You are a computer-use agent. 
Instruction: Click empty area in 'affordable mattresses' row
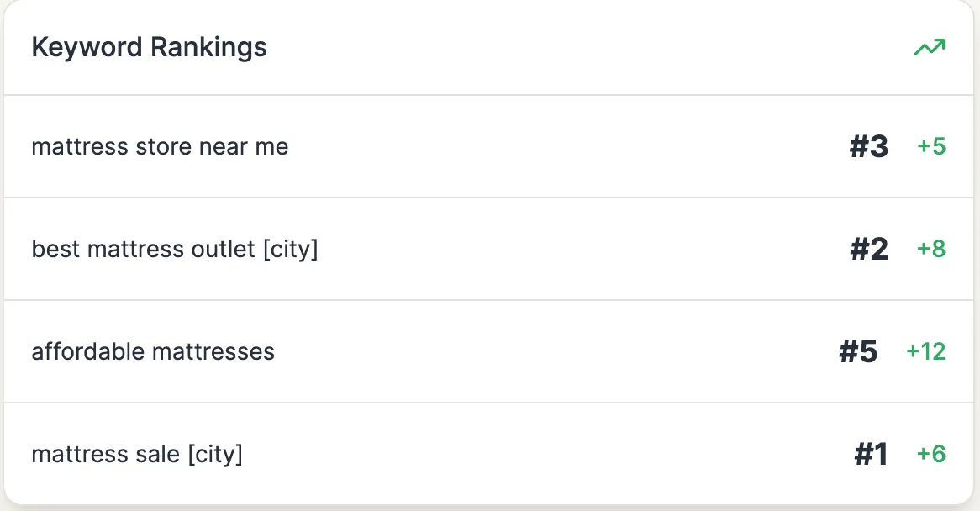(555, 351)
